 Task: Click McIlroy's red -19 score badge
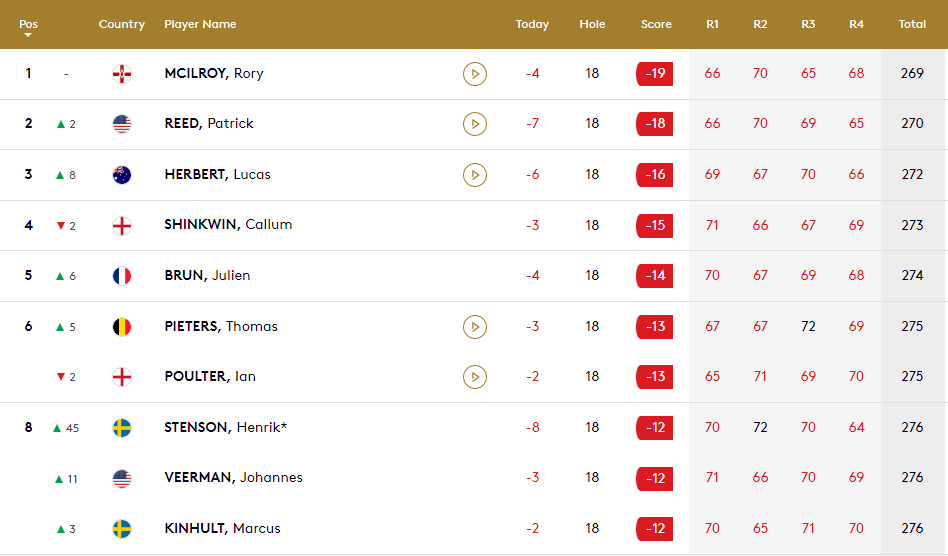tap(655, 74)
